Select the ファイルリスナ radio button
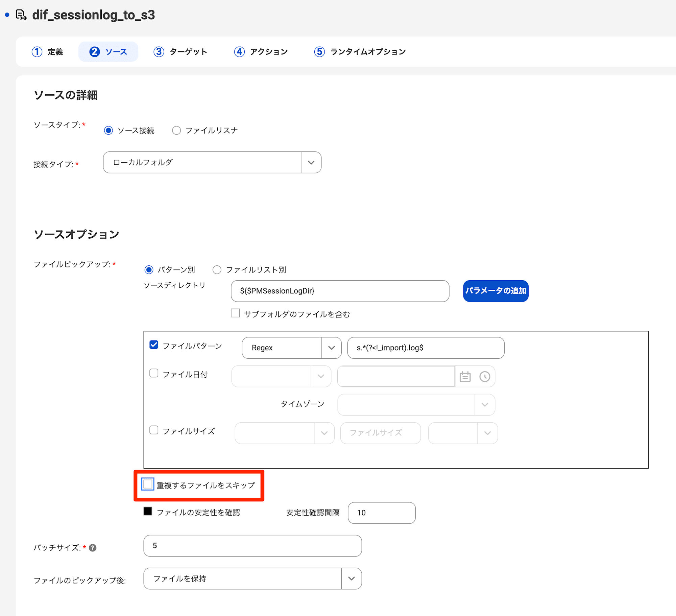Viewport: 676px width, 616px height. 176,131
